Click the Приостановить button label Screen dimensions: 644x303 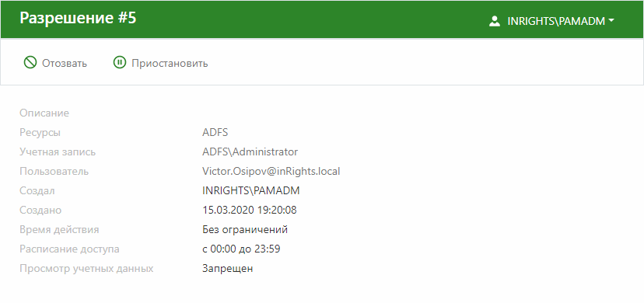click(170, 64)
